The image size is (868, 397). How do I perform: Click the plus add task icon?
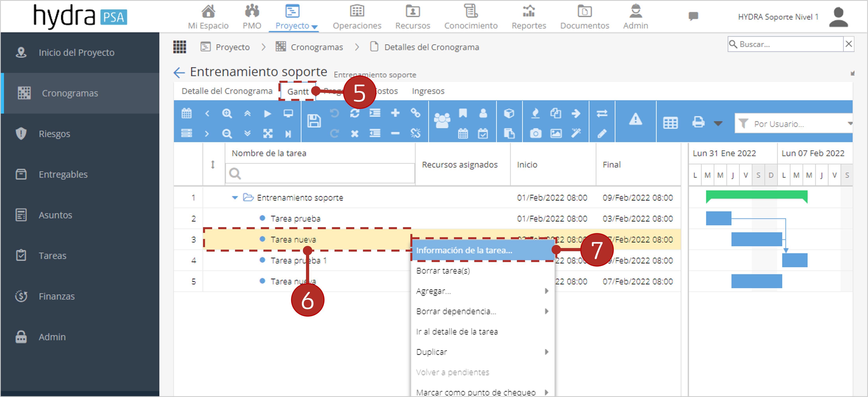[395, 113]
